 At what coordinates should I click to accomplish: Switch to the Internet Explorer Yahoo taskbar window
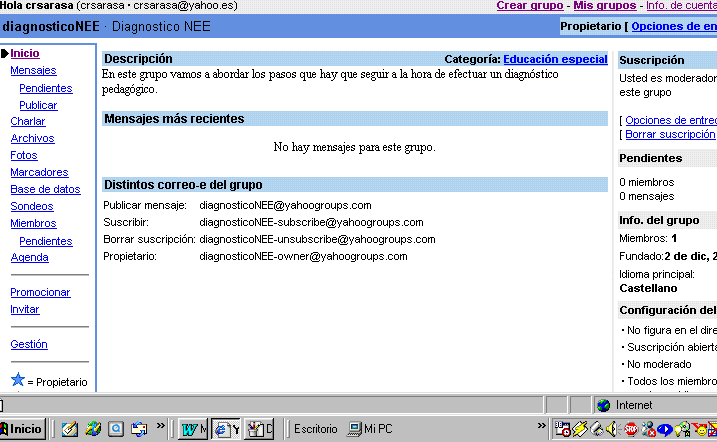226,429
